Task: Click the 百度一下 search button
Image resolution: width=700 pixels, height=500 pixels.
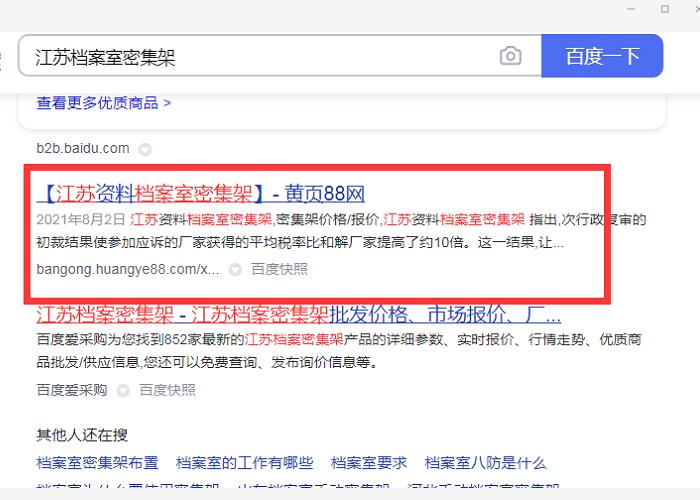Action: [x=602, y=56]
